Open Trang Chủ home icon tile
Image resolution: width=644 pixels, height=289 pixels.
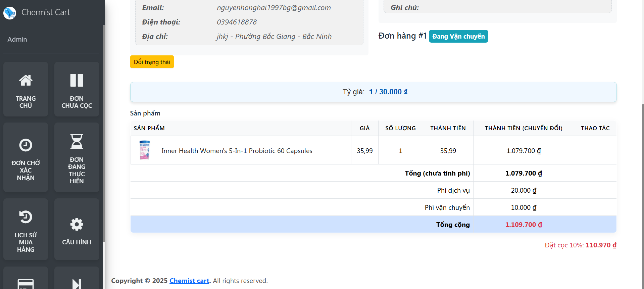point(26,89)
